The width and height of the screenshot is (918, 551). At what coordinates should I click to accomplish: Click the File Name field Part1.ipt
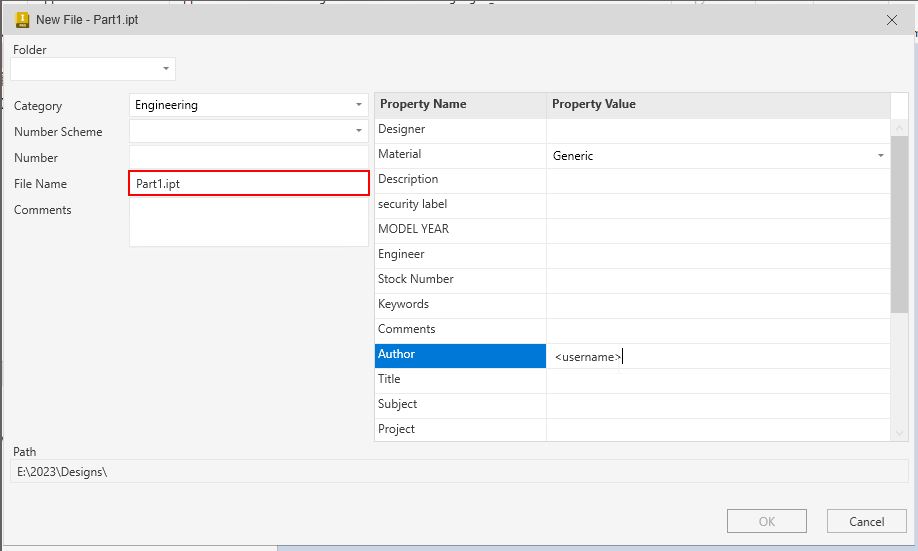(248, 183)
